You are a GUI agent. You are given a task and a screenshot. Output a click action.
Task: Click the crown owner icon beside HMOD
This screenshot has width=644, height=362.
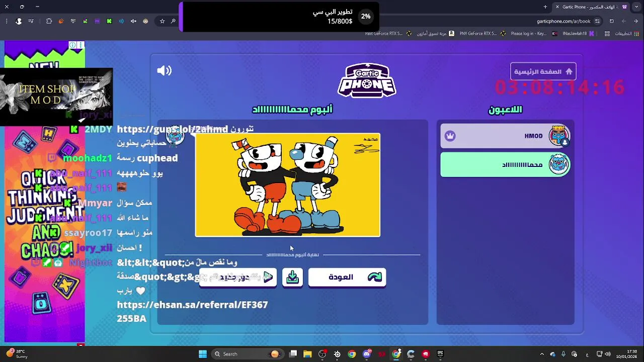pos(450,136)
